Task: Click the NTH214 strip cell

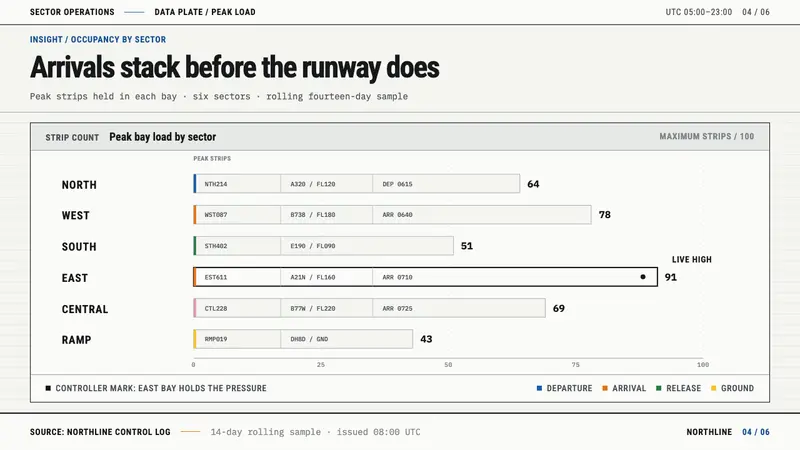Action: 238,184
